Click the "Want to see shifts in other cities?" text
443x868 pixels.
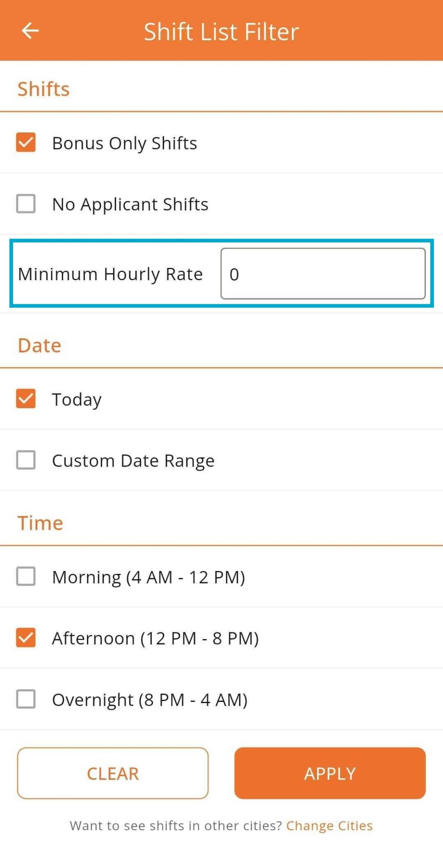click(176, 825)
